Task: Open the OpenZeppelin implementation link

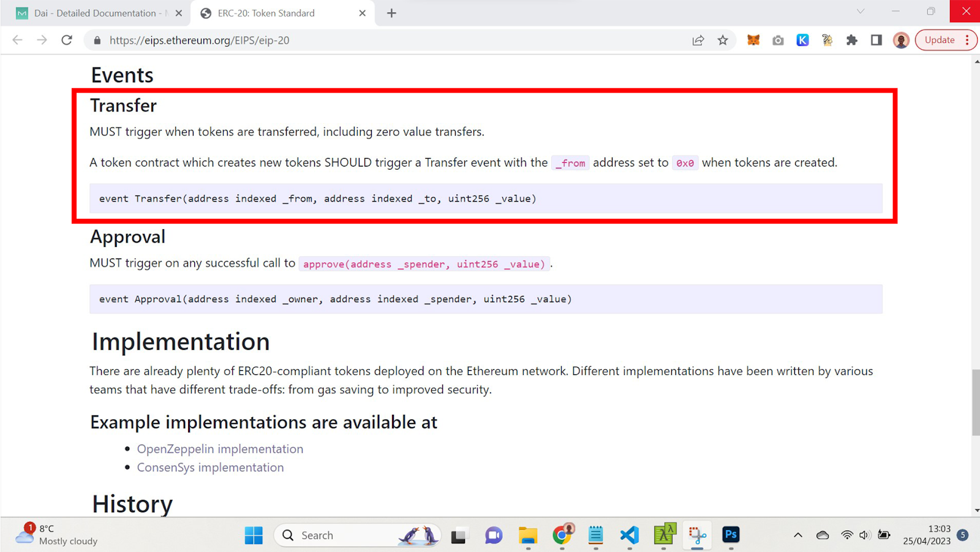Action: pos(220,449)
